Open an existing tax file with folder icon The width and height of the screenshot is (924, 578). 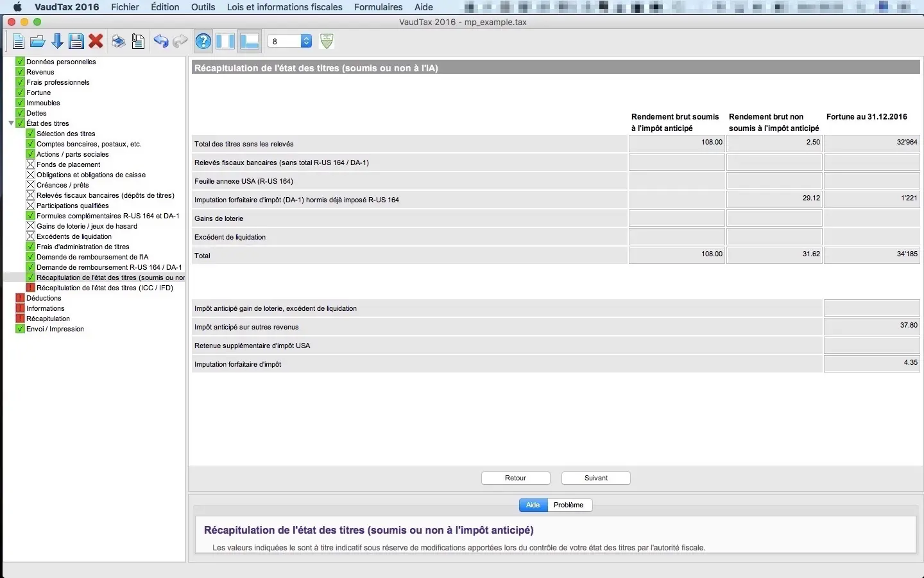38,42
